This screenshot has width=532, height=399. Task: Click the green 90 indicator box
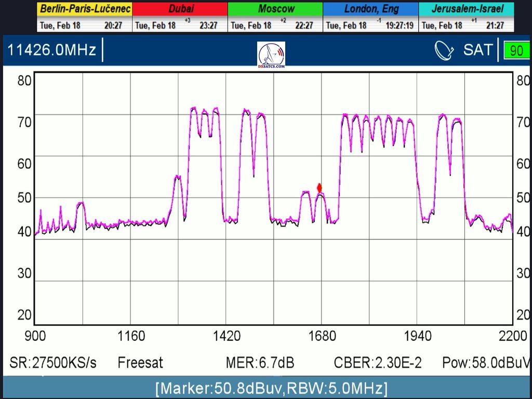point(516,50)
